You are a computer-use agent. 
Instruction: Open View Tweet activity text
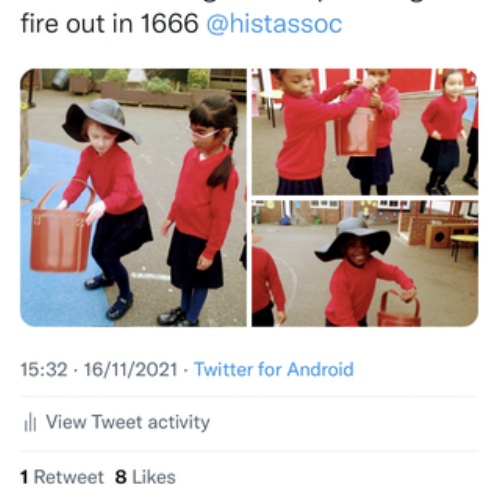pyautogui.click(x=128, y=422)
